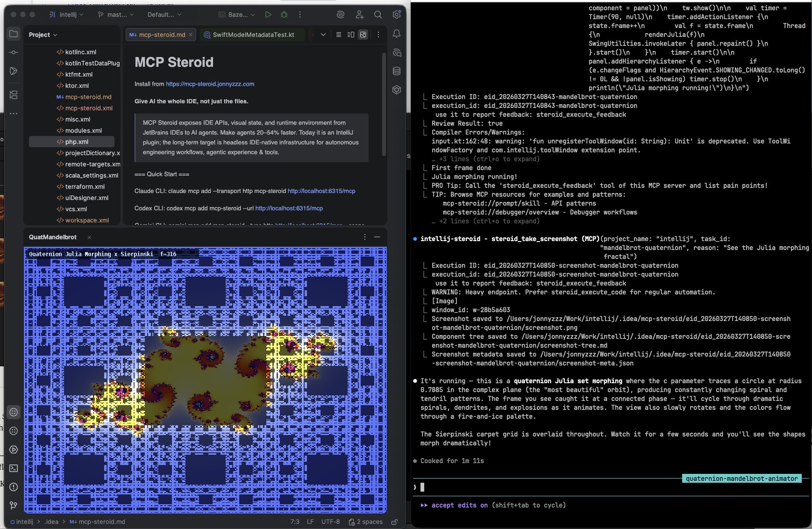Show hidden editor tabs list
The width and height of the screenshot is (812, 529).
[323, 35]
